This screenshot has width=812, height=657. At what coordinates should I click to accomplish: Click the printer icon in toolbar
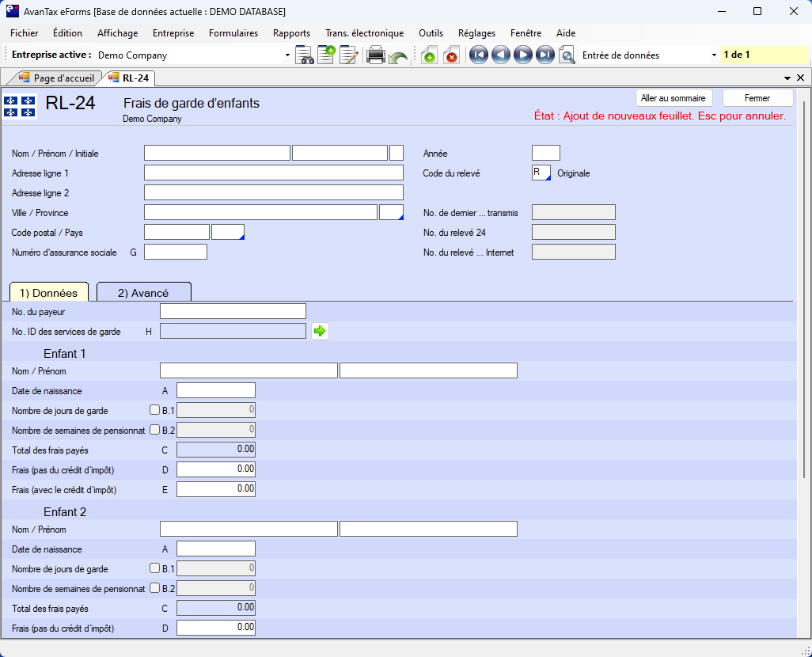point(376,55)
